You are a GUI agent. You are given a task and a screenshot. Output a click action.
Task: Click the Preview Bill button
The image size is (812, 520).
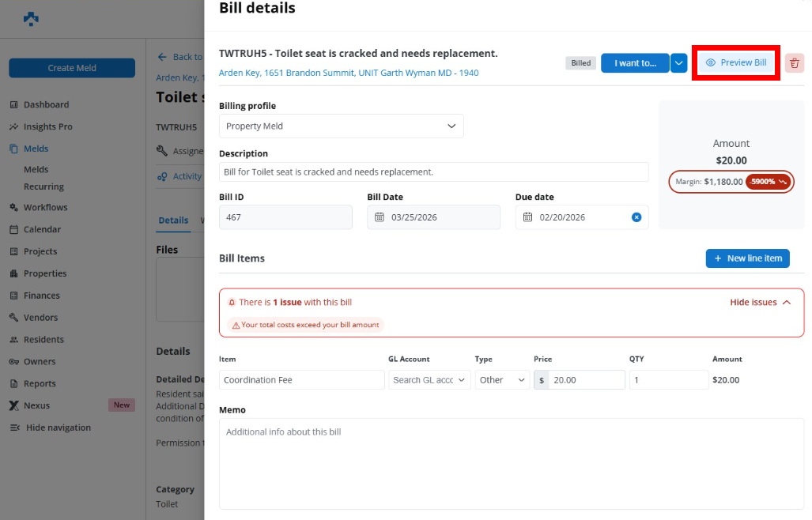[736, 63]
